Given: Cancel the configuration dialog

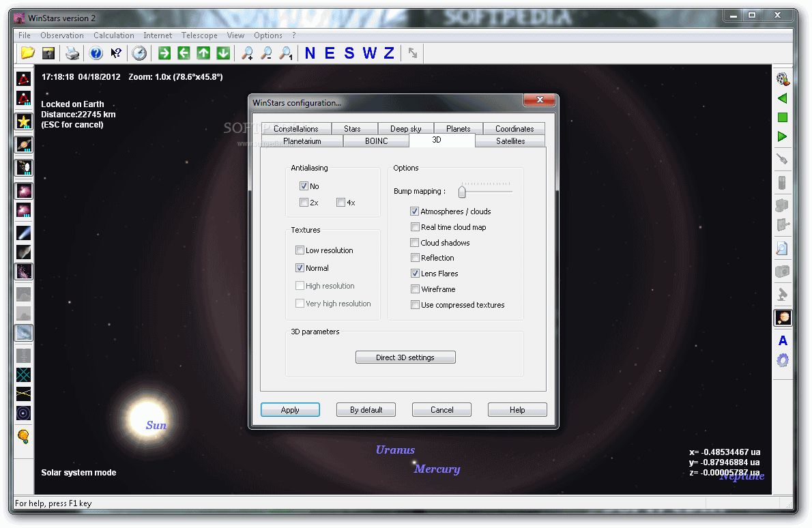Looking at the screenshot, I should point(441,409).
